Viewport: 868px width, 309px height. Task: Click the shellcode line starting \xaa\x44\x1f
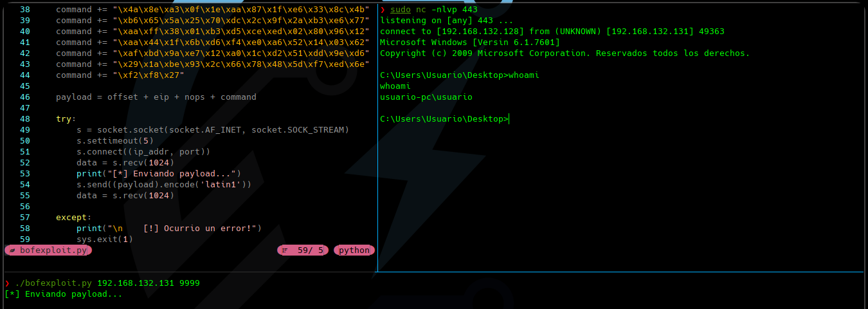tap(213, 42)
